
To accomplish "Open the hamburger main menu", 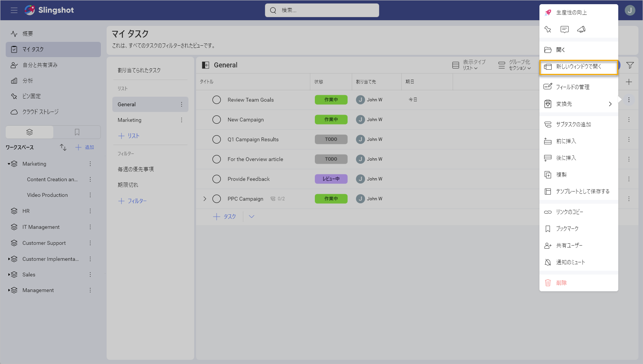I will pyautogui.click(x=14, y=10).
